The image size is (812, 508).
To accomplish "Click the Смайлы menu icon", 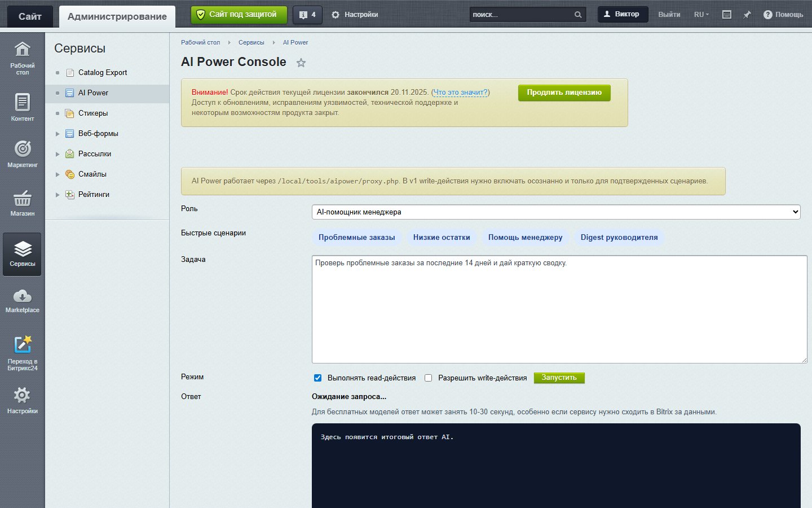I will (70, 174).
